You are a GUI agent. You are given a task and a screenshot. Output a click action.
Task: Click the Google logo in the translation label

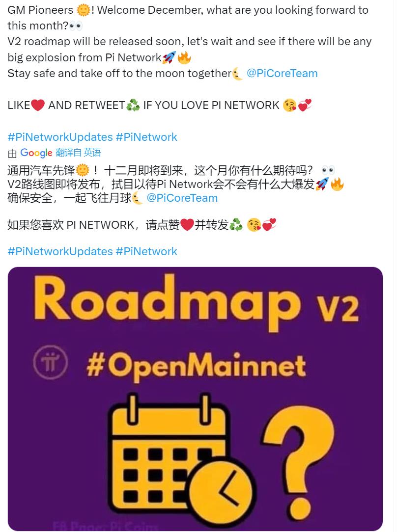(x=36, y=153)
